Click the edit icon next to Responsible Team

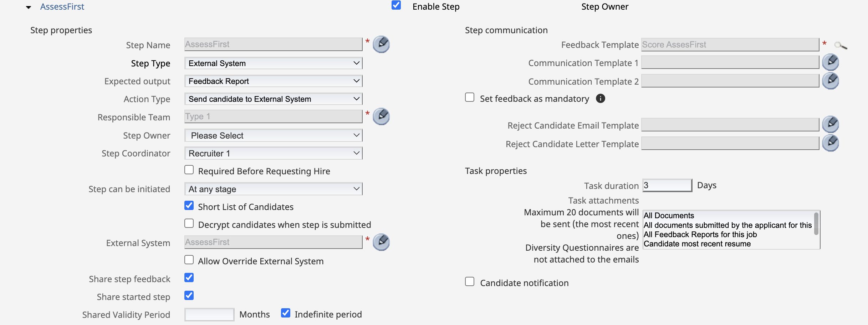click(x=381, y=117)
